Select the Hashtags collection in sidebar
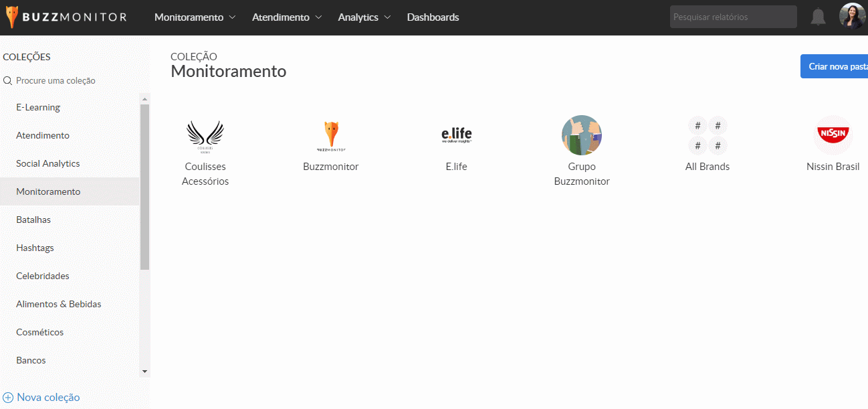Screen dimensions: 868x409 coord(35,248)
